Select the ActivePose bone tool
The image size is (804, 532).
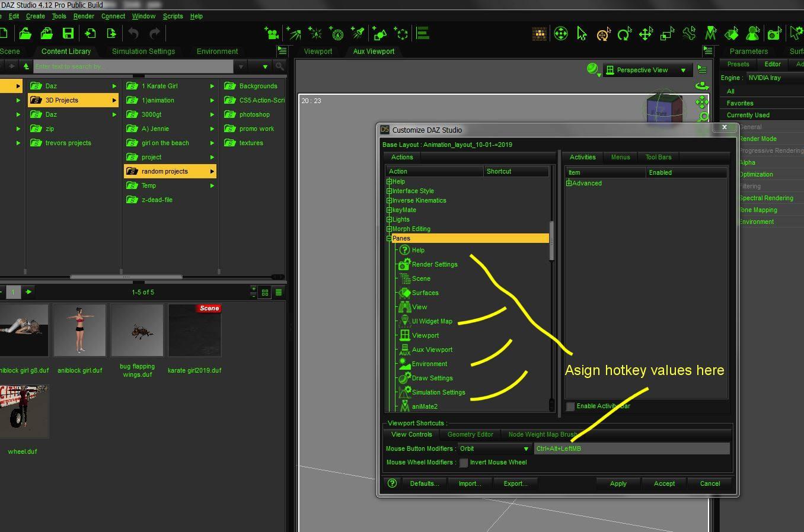tap(689, 34)
